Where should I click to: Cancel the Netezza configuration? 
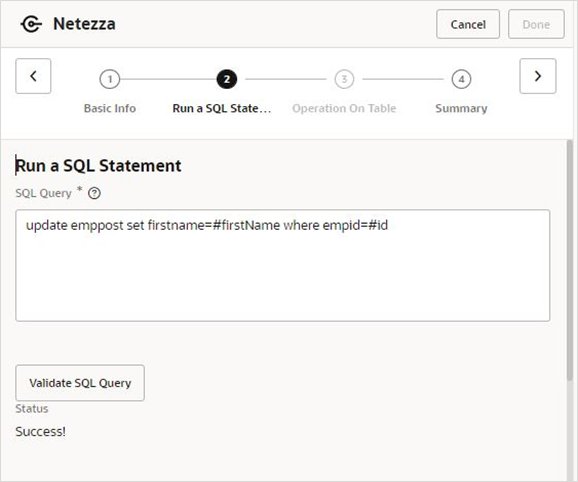click(x=468, y=24)
